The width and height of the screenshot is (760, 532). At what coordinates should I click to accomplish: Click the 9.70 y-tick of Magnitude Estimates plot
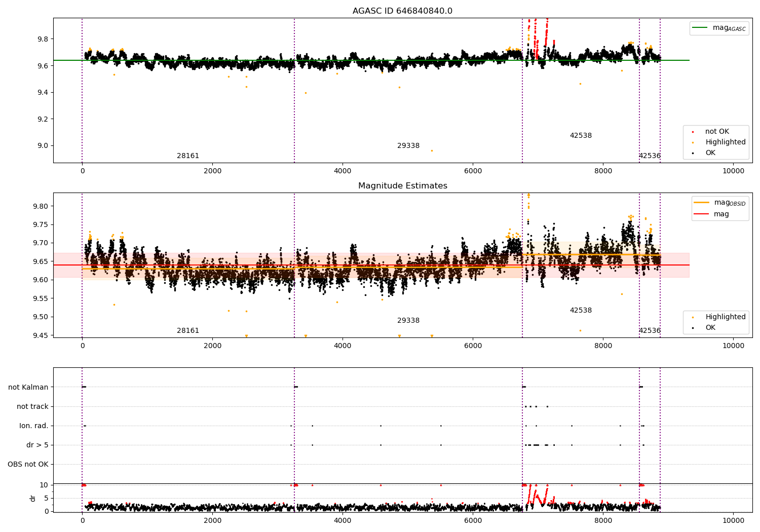click(41, 243)
